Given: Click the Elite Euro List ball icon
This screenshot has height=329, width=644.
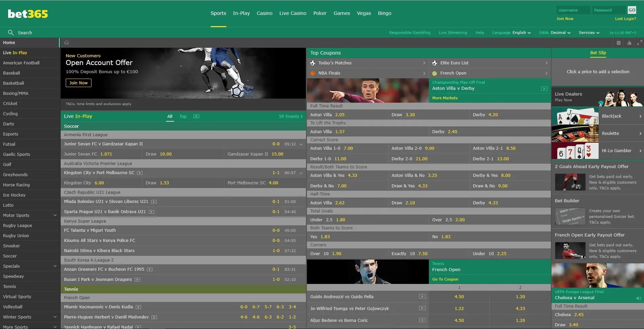Looking at the screenshot, I should pyautogui.click(x=435, y=63).
